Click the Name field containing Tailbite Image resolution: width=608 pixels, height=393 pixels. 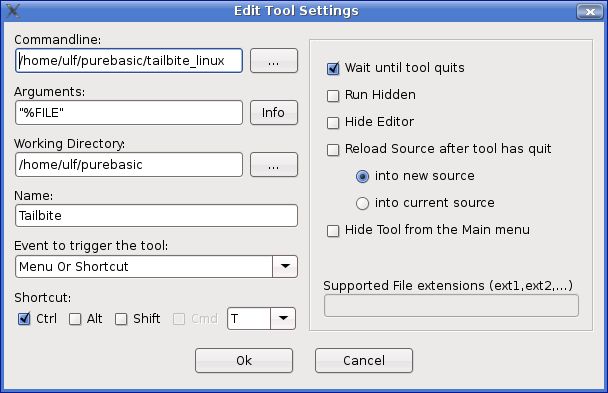(x=156, y=215)
